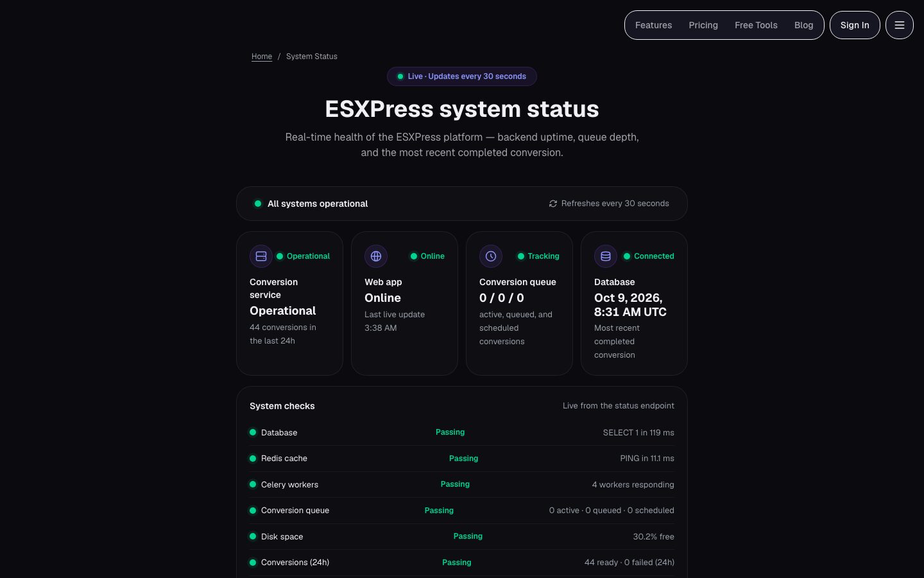
Task: Click the Web app globe icon
Action: click(x=376, y=256)
